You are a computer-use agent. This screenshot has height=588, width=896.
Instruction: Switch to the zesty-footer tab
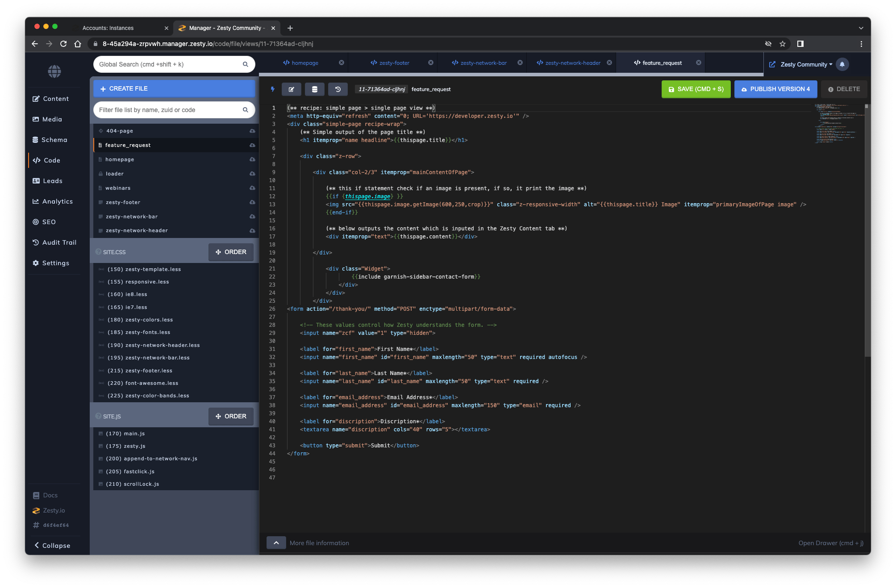coord(395,63)
